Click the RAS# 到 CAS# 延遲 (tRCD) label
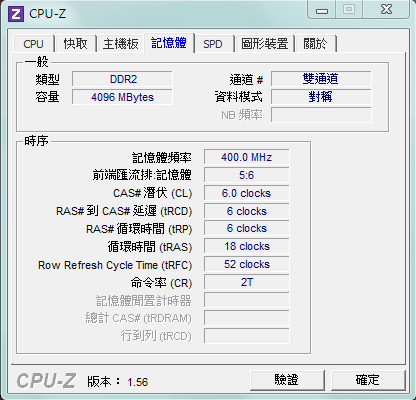This screenshot has height=400, width=416. click(124, 211)
